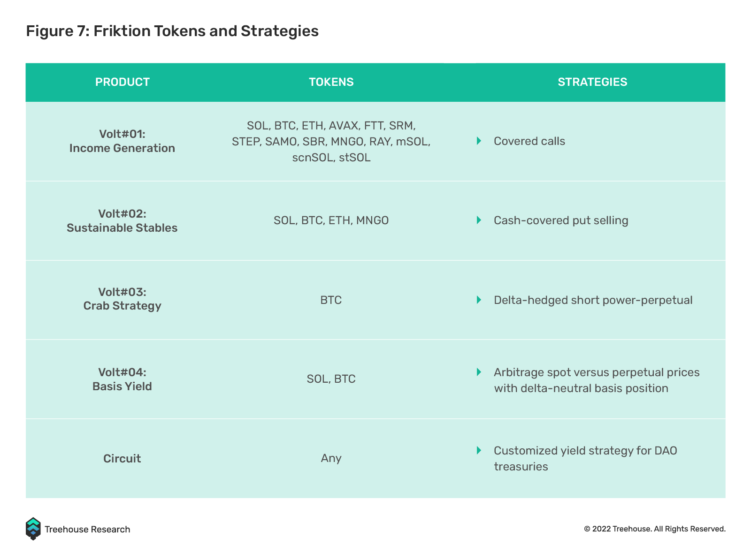Click the Figure 7 Friktion title
751x560 pixels.
(172, 31)
